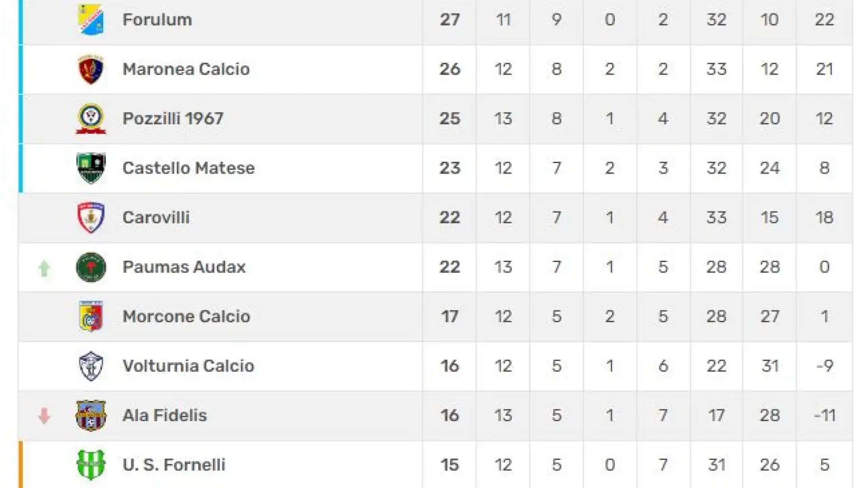Click red down arrow beside Ala Fidelis

(x=44, y=416)
